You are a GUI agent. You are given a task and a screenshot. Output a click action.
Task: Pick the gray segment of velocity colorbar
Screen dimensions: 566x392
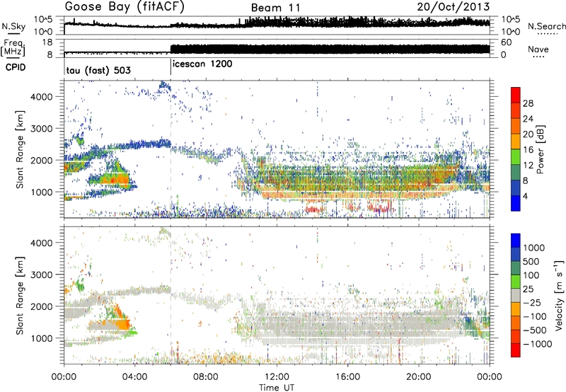[x=516, y=295]
